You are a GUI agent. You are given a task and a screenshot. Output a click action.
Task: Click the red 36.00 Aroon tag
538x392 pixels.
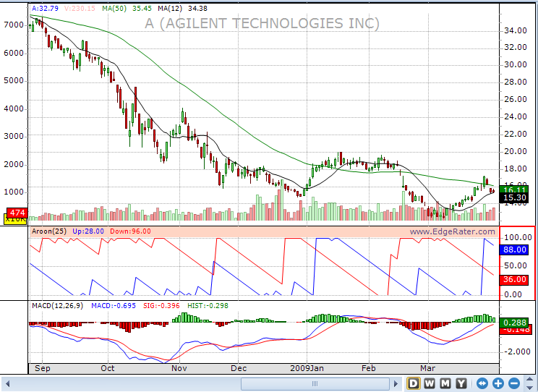click(514, 279)
